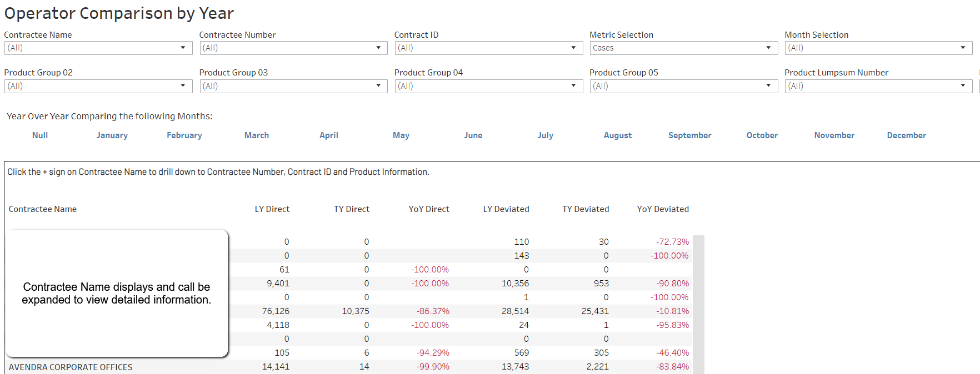Click the YoY Direct column header
The width and height of the screenshot is (980, 374).
point(429,209)
